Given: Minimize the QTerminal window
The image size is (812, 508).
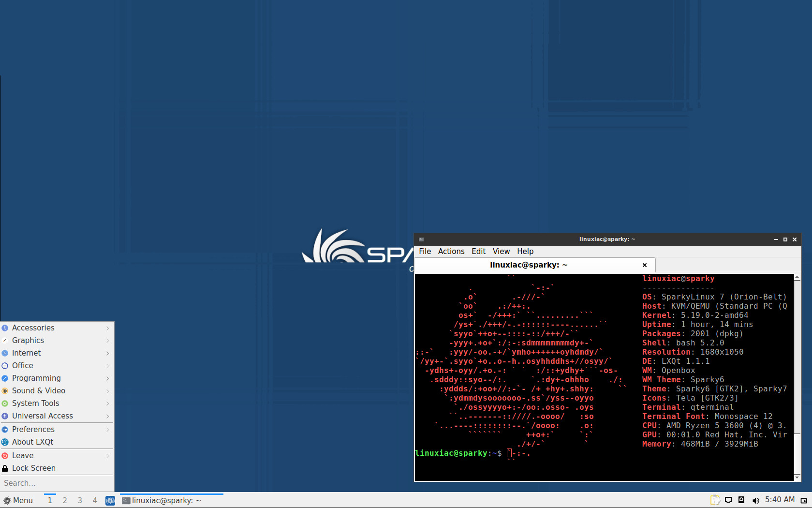Looking at the screenshot, I should (776, 239).
